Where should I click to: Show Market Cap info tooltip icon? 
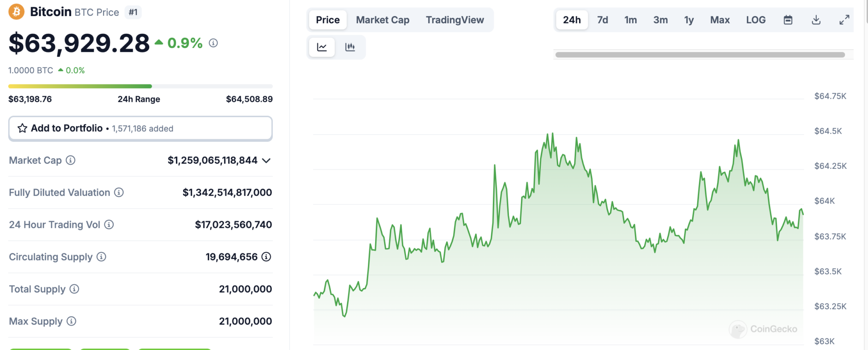[71, 160]
